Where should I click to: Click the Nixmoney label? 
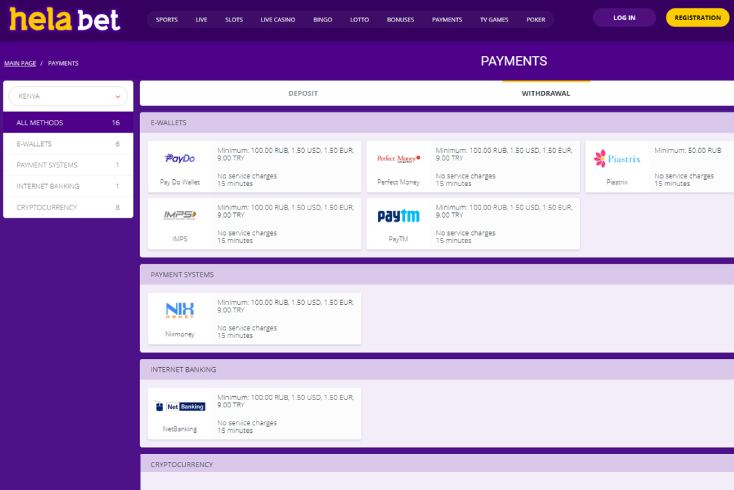180,334
